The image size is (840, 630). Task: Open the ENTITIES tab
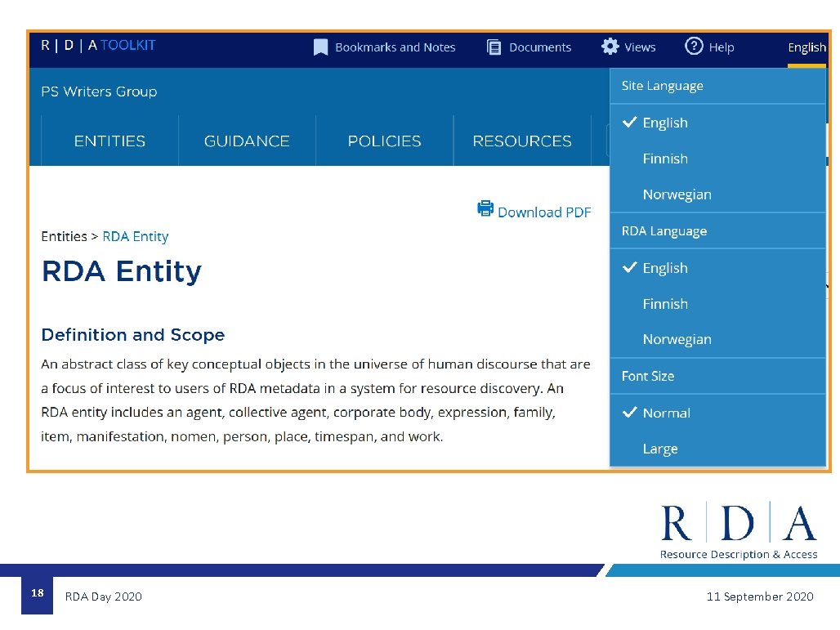coord(109,141)
